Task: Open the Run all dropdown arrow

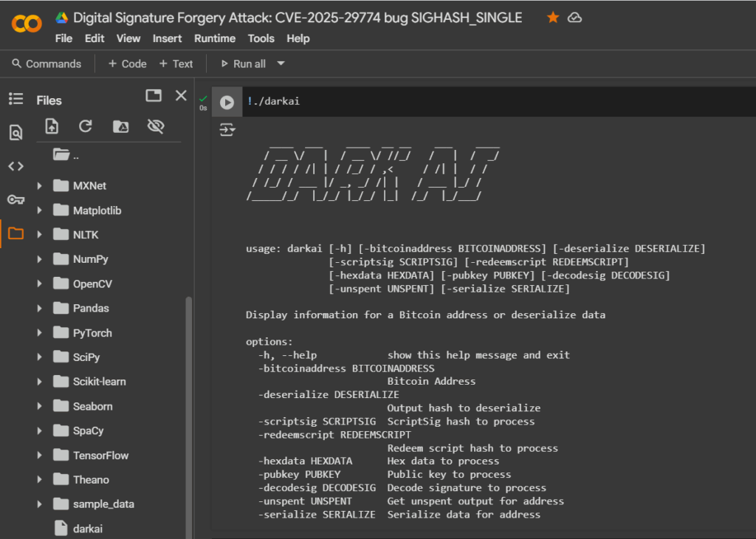Action: [281, 63]
